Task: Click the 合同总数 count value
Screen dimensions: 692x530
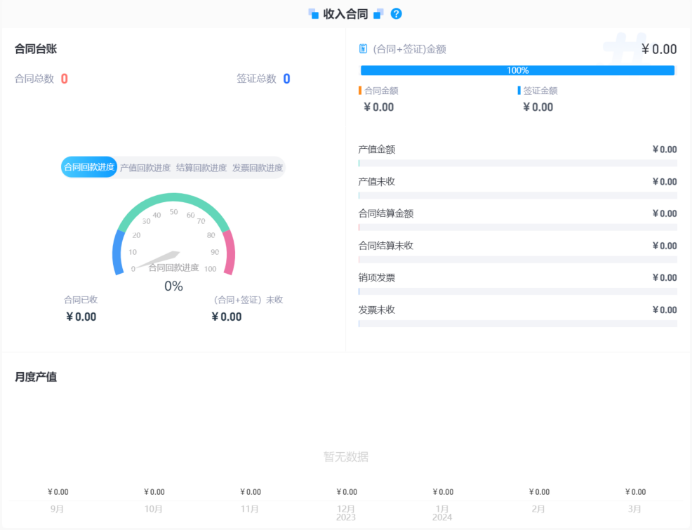Action: pos(64,79)
